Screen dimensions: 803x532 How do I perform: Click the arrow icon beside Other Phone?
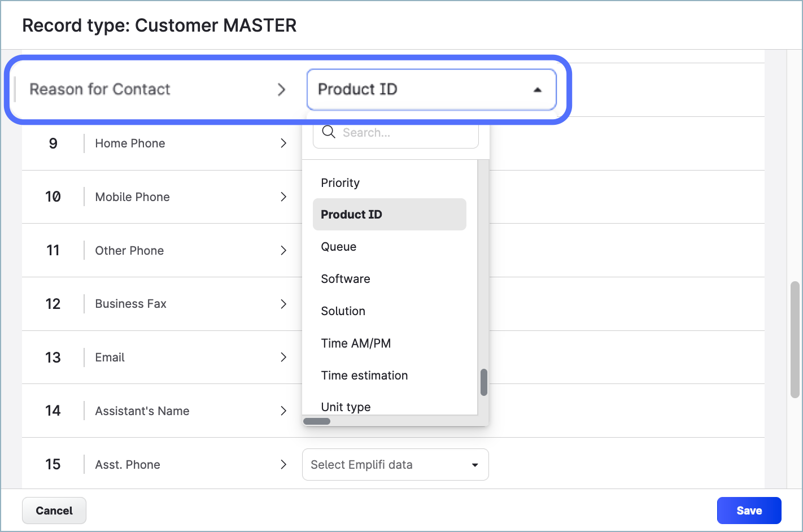(283, 250)
